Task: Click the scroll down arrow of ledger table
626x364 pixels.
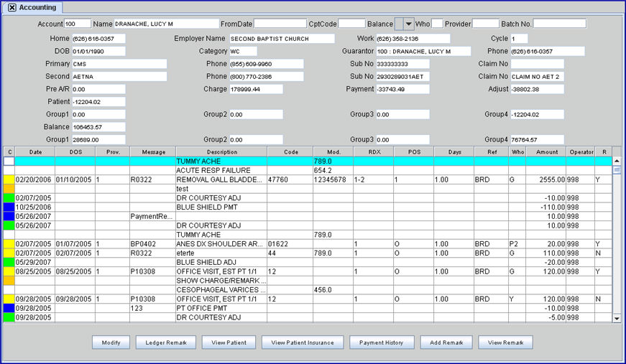Action: pyautogui.click(x=617, y=318)
